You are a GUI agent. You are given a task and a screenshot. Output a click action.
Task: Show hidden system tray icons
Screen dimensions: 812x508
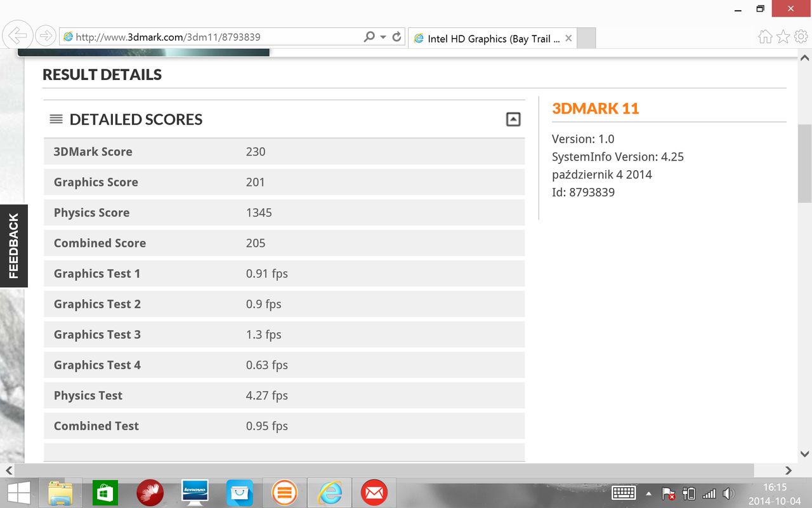click(x=648, y=493)
